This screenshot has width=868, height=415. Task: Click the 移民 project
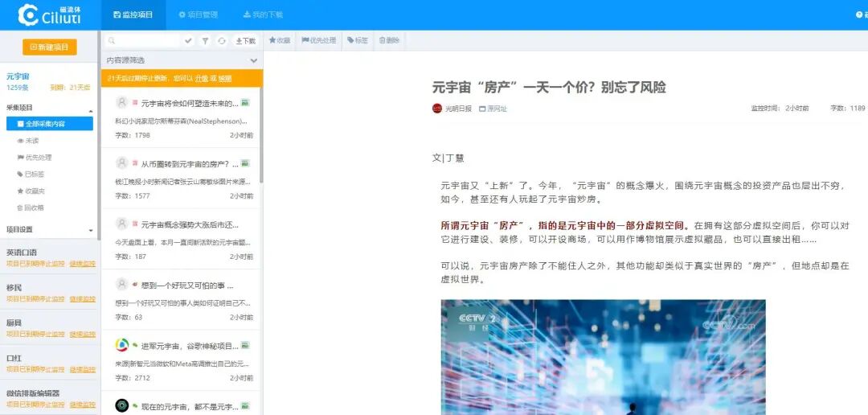[x=14, y=288]
